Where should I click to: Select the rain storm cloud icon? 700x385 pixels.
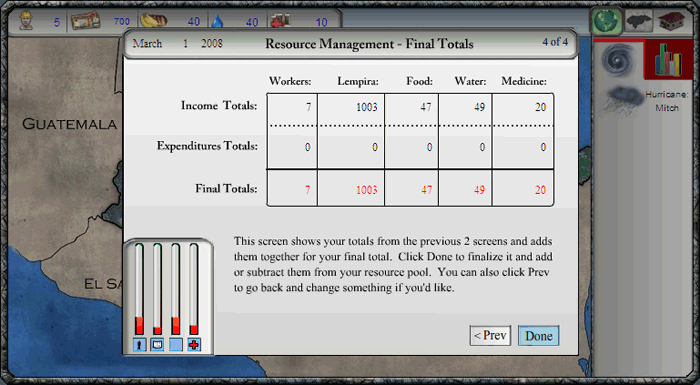coord(621,101)
